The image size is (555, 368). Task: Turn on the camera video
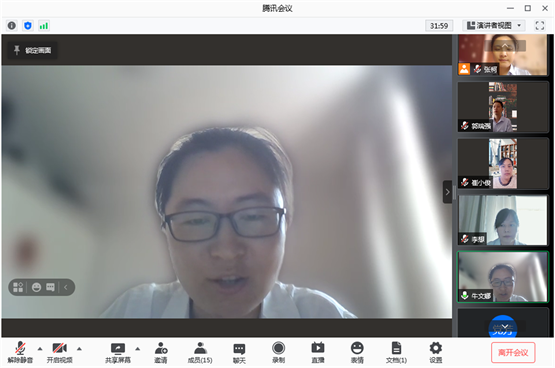click(59, 352)
